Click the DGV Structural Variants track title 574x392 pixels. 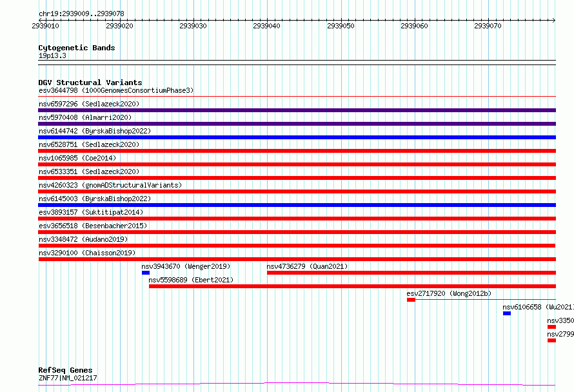90,83
